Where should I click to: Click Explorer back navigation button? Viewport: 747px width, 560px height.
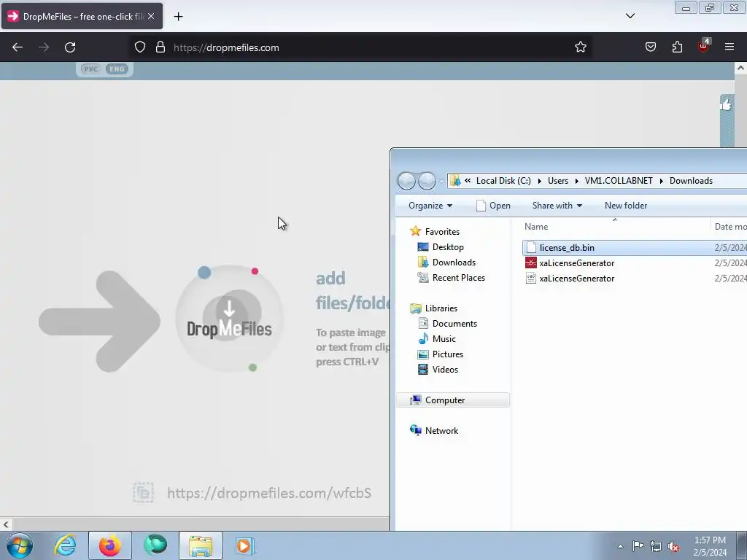[x=406, y=181]
